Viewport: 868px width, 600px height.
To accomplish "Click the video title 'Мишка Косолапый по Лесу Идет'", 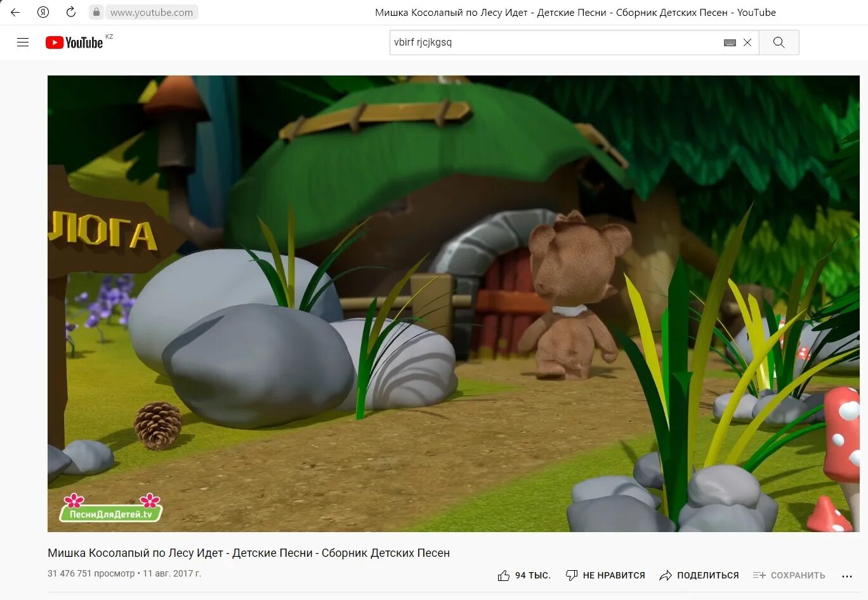I will click(249, 553).
